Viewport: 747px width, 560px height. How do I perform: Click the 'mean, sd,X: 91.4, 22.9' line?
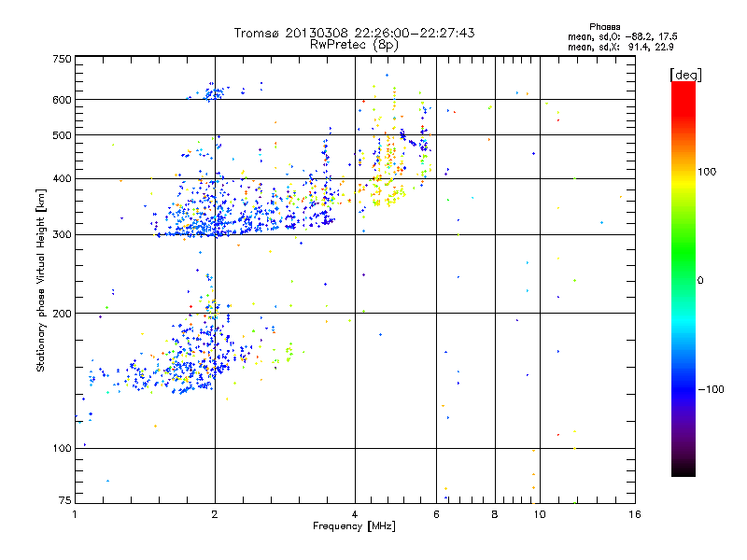tap(621, 47)
